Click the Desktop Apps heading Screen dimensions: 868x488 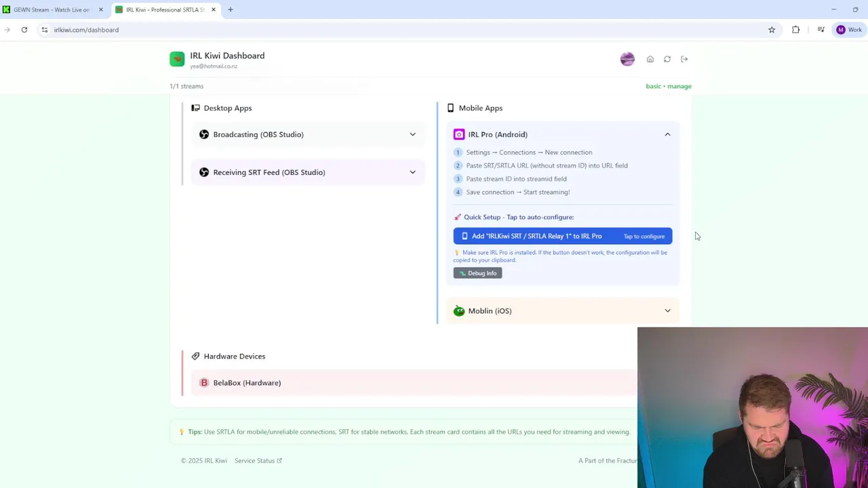coord(228,108)
